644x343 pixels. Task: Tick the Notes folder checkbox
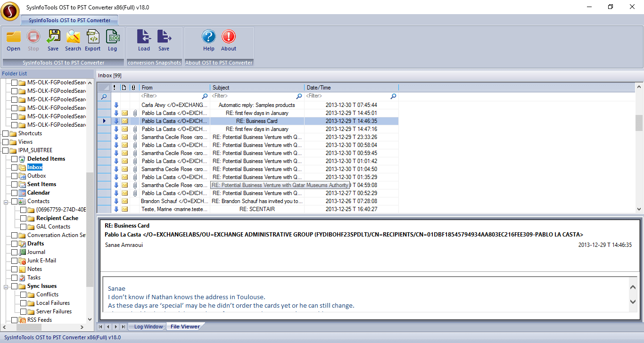tap(14, 269)
